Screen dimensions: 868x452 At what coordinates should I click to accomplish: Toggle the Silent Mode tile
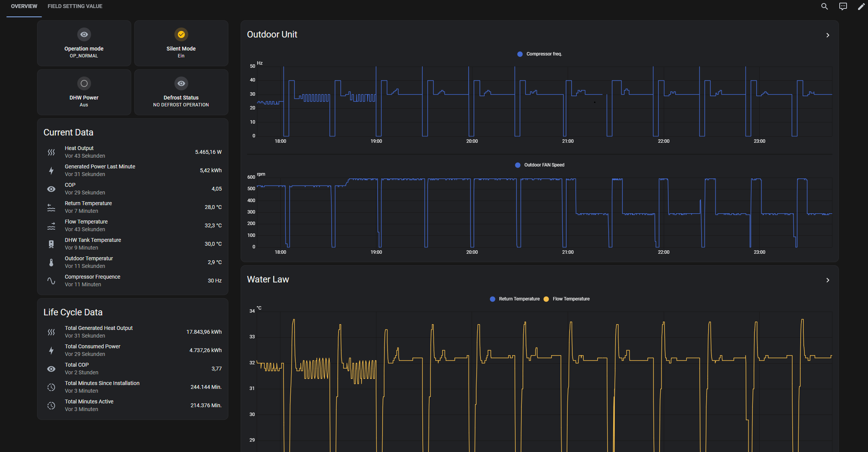181,43
